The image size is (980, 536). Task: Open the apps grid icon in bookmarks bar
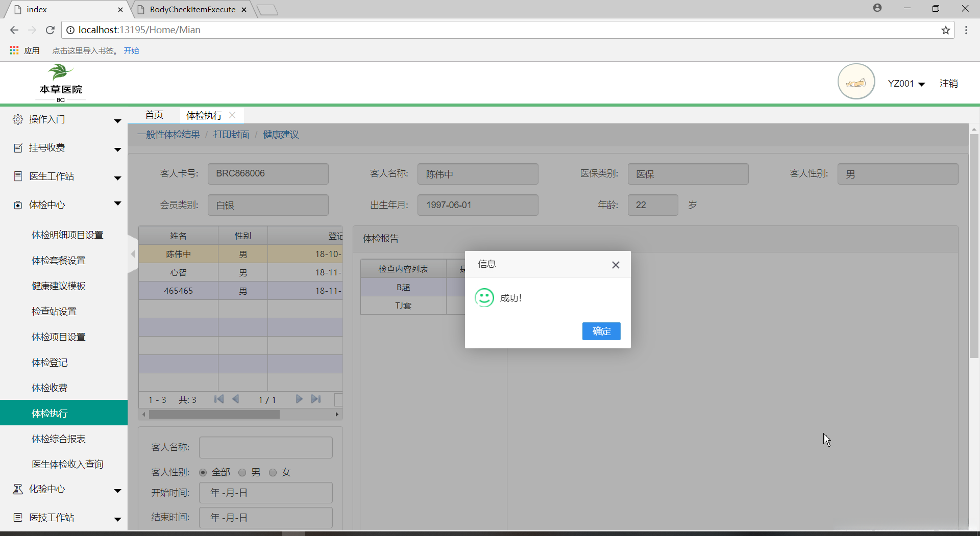tap(14, 50)
